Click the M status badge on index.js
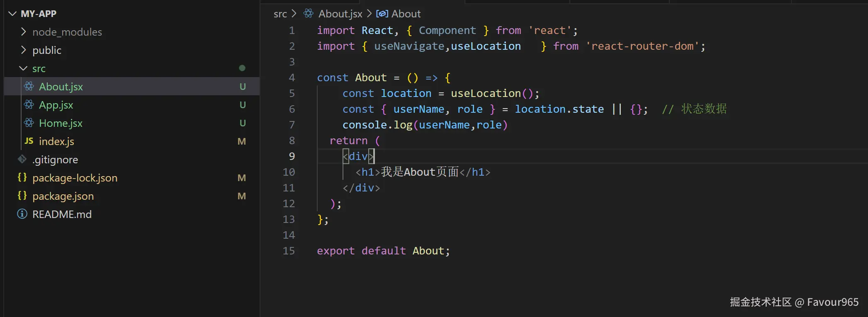868x317 pixels. [x=242, y=141]
